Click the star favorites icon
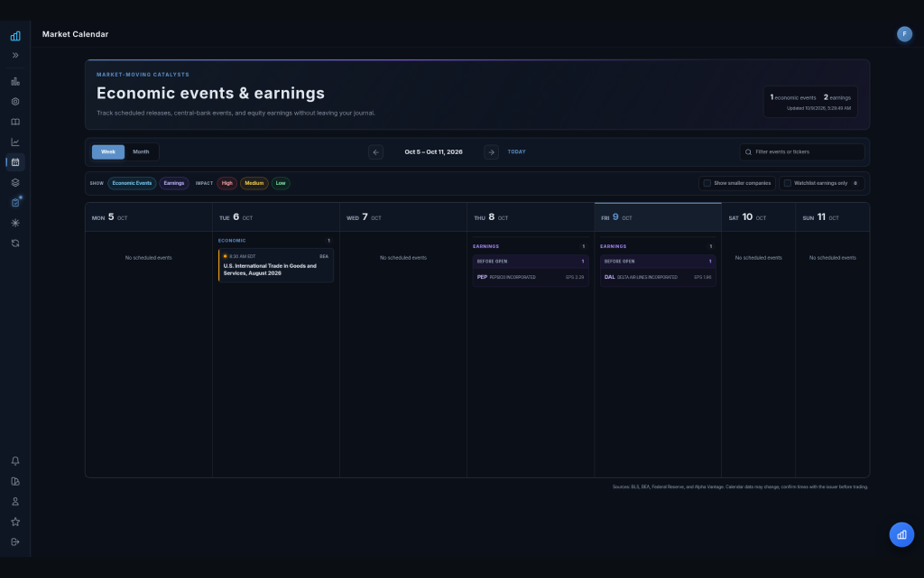The width and height of the screenshot is (924, 578). pyautogui.click(x=15, y=521)
